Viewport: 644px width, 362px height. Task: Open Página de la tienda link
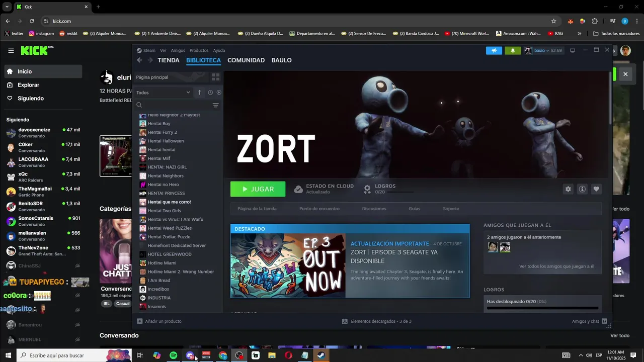click(257, 209)
